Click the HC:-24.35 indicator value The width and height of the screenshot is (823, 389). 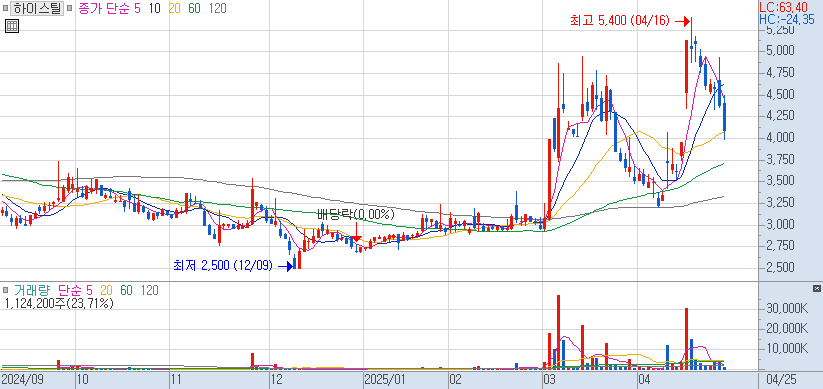[x=787, y=19]
